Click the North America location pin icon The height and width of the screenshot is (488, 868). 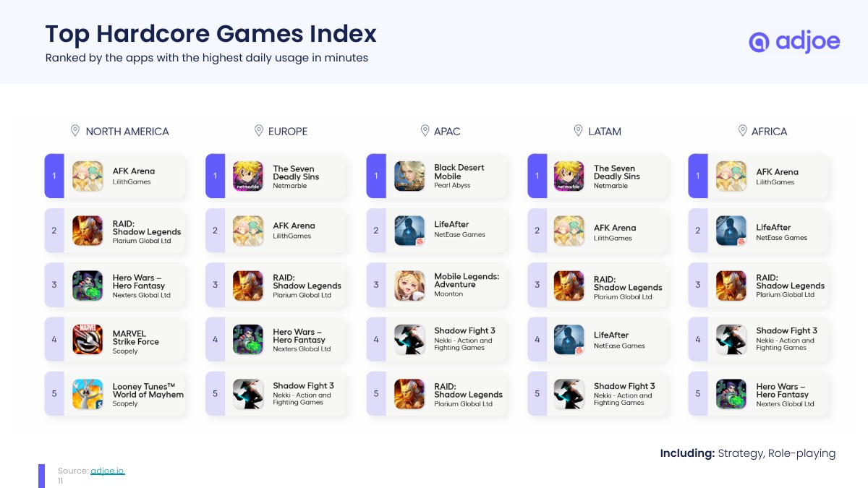click(75, 131)
